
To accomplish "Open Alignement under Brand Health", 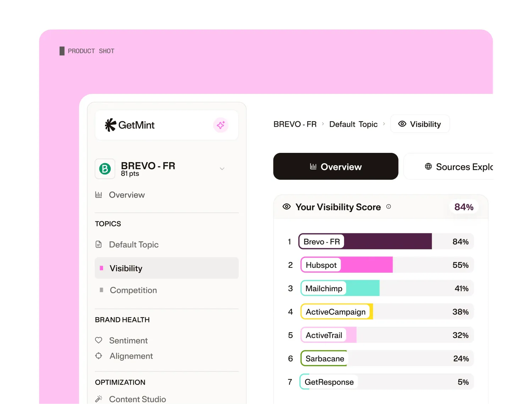I will pyautogui.click(x=131, y=356).
